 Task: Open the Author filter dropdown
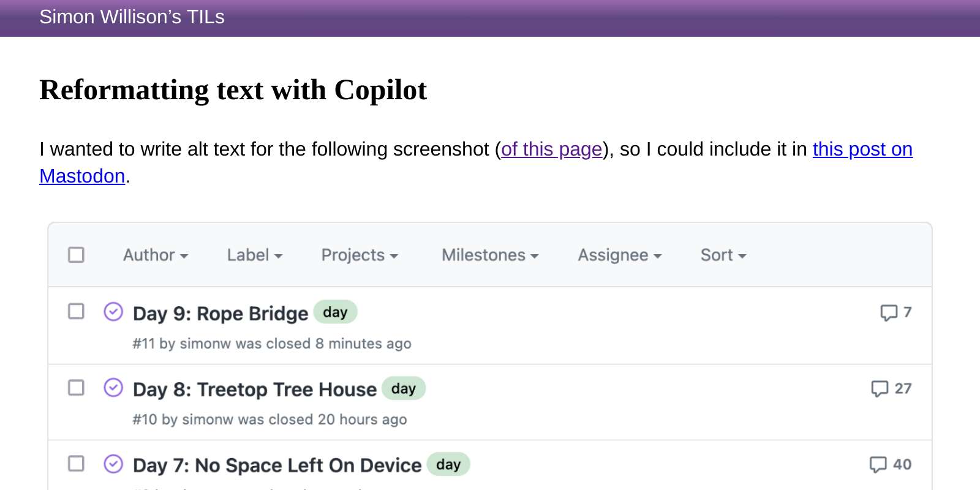[x=155, y=255]
